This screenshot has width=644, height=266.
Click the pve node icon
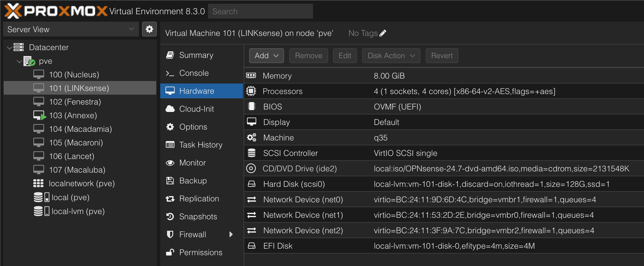[x=29, y=61]
